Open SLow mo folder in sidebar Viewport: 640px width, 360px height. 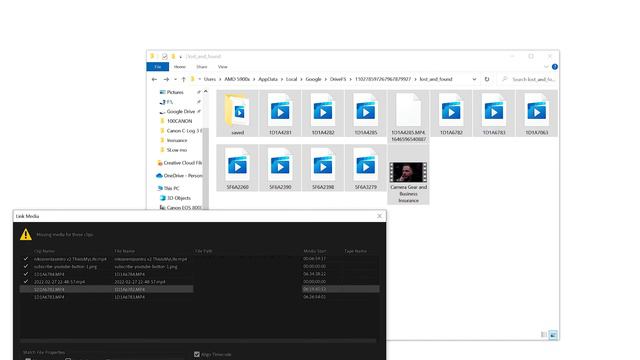[176, 150]
